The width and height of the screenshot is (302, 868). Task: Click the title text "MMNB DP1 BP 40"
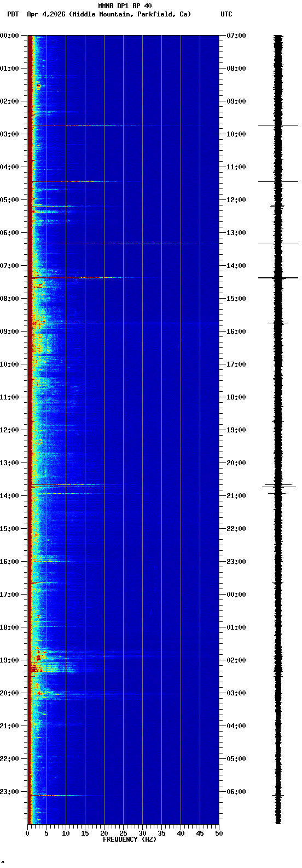[125, 6]
